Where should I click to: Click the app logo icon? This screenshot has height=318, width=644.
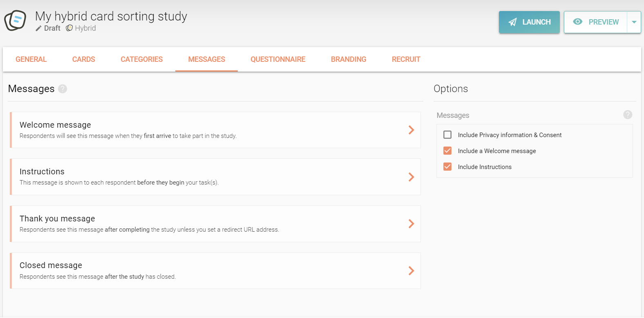[x=15, y=20]
